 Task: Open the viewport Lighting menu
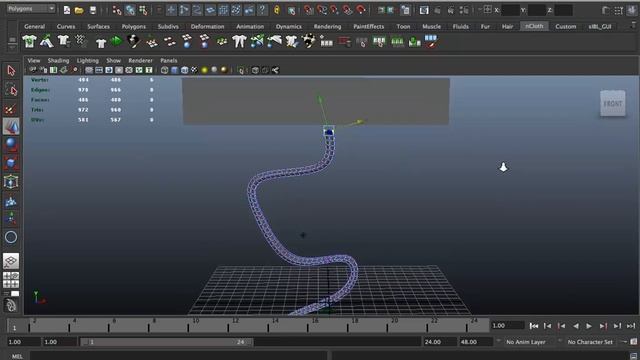tap(88, 60)
